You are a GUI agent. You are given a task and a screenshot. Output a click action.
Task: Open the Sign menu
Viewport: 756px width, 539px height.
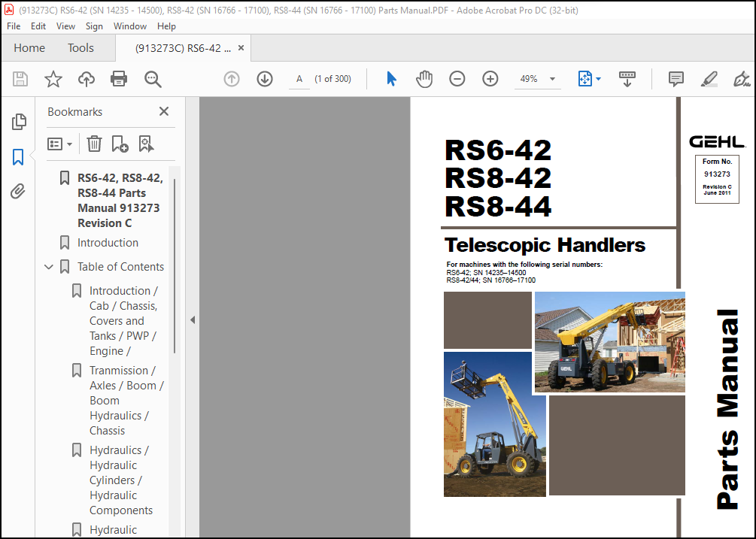click(x=94, y=26)
